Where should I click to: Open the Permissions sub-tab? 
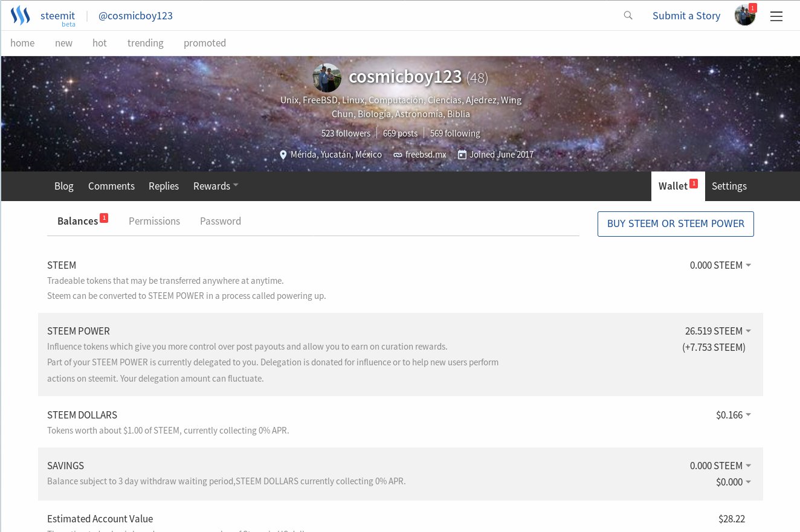point(154,221)
